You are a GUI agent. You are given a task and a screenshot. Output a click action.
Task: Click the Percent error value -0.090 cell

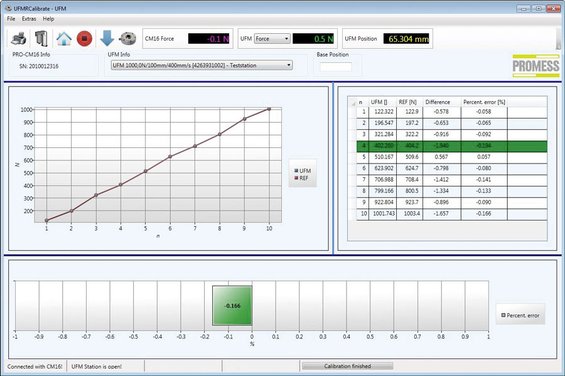[x=484, y=202]
